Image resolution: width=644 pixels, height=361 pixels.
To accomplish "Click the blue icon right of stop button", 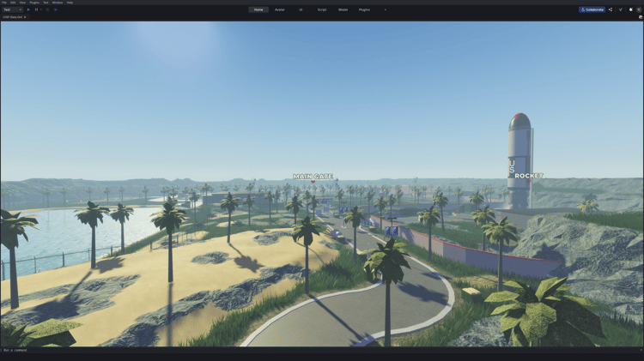I will pos(56,9).
